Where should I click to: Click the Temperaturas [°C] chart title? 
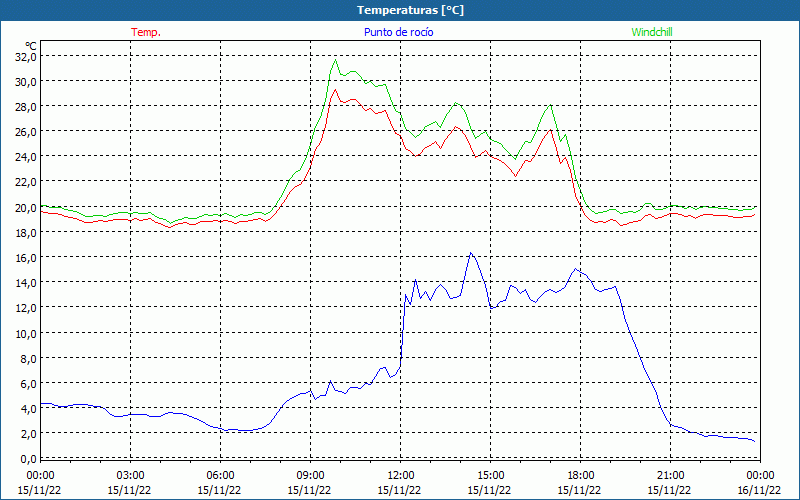tap(410, 10)
